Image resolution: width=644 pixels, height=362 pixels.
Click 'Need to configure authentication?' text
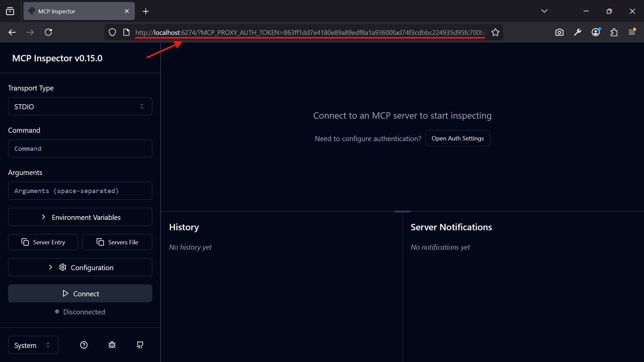[368, 138]
